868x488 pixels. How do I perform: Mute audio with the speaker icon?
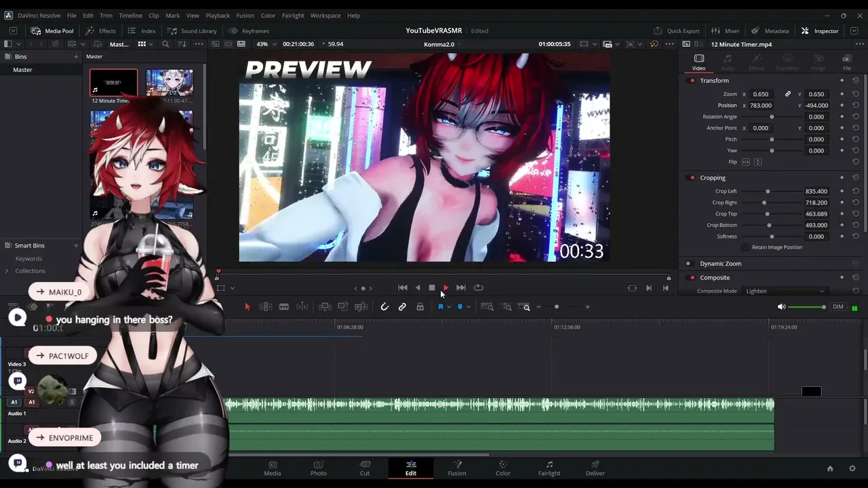781,307
